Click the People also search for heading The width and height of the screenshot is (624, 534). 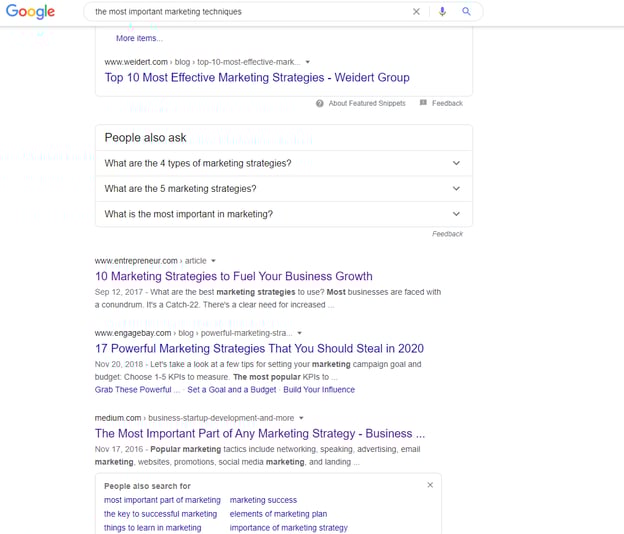[x=147, y=486]
